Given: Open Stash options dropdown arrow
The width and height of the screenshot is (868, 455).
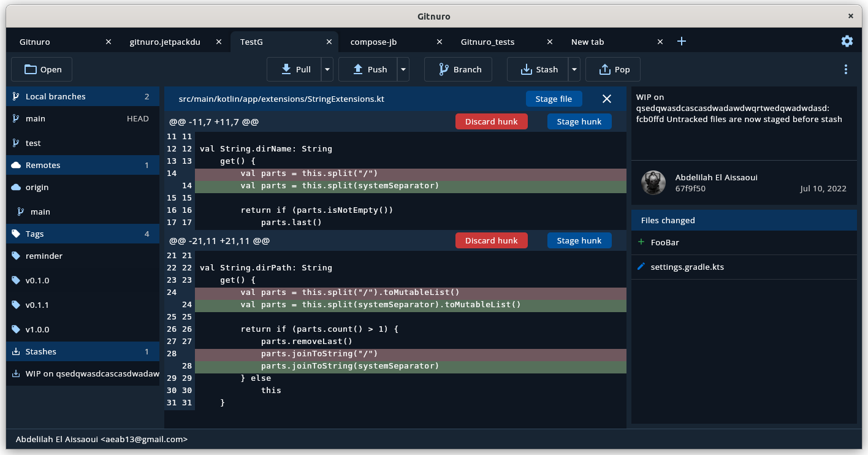Looking at the screenshot, I should pos(574,69).
